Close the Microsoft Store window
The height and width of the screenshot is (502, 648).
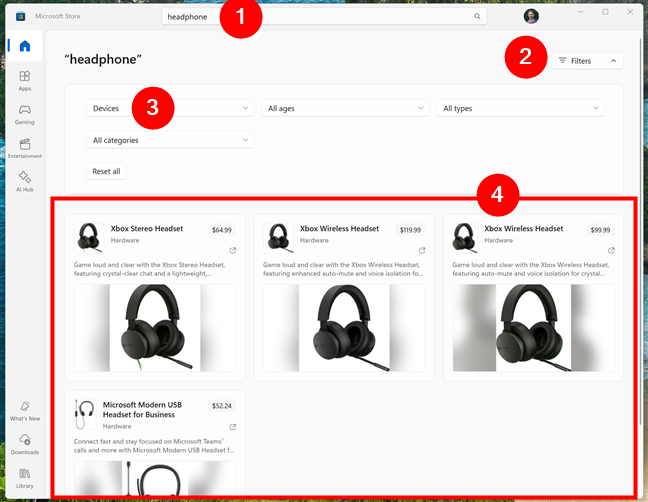(630, 12)
